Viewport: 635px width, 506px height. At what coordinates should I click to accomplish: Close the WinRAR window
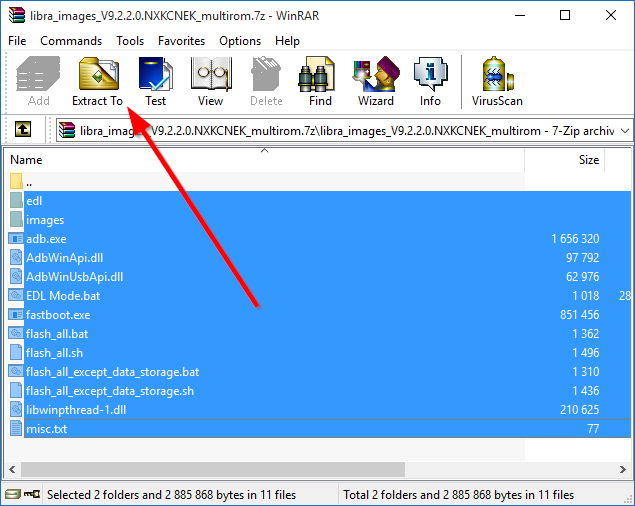coord(611,15)
